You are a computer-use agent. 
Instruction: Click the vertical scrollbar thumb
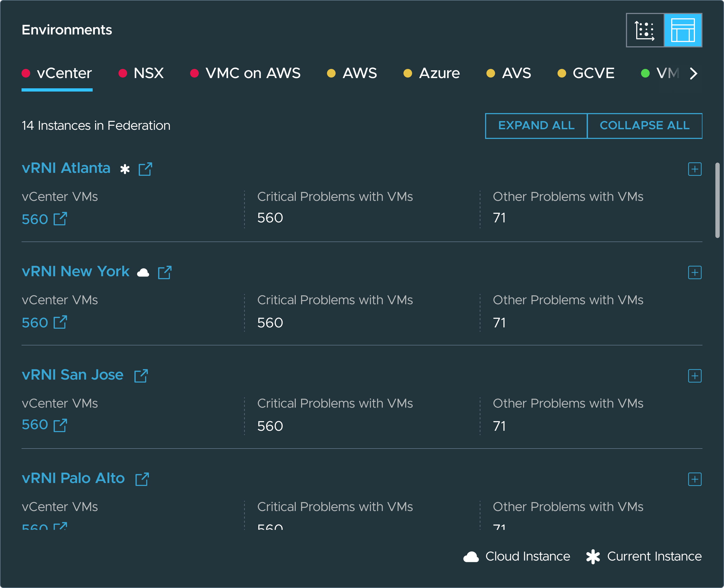717,200
